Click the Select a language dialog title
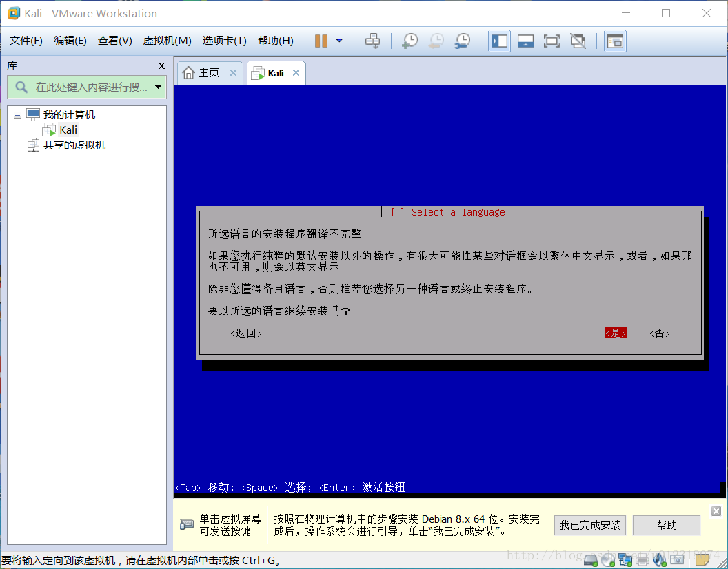 click(x=447, y=212)
